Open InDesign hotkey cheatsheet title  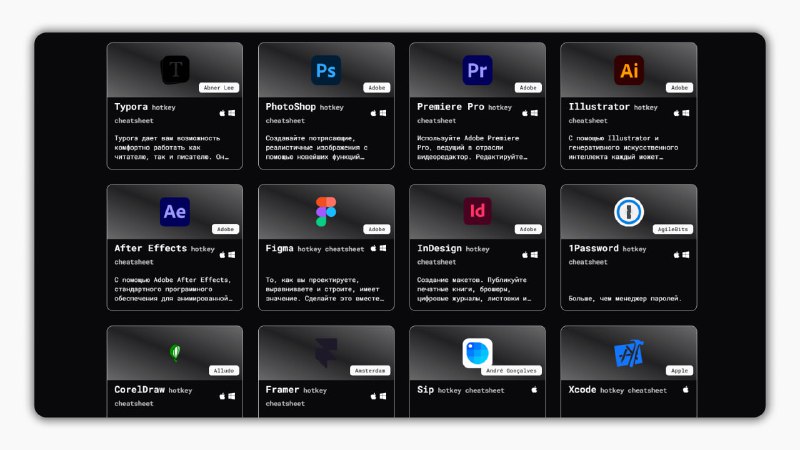[x=453, y=255]
